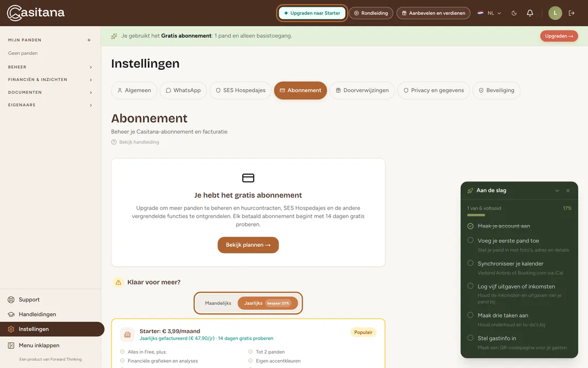Collapse Aan de slag with chevron
588x368 pixels.
(x=558, y=190)
